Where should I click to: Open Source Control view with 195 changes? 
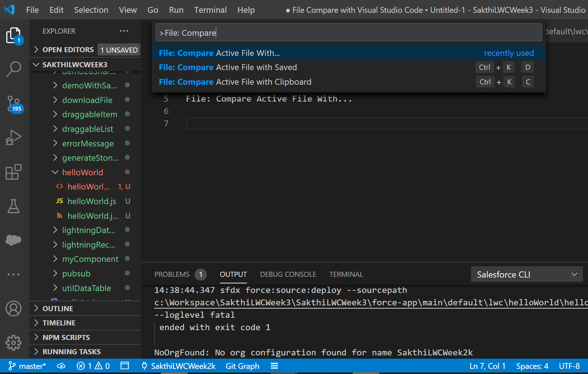[x=14, y=104]
